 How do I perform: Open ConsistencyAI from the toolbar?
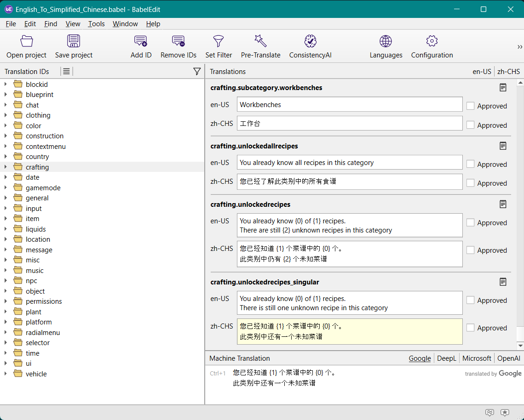click(x=310, y=41)
